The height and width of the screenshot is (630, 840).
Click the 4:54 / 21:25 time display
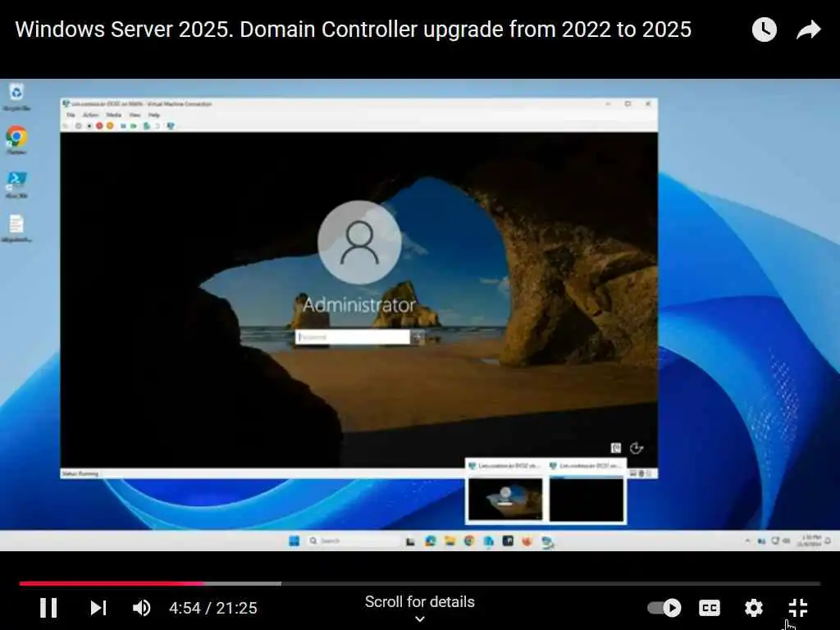(213, 608)
